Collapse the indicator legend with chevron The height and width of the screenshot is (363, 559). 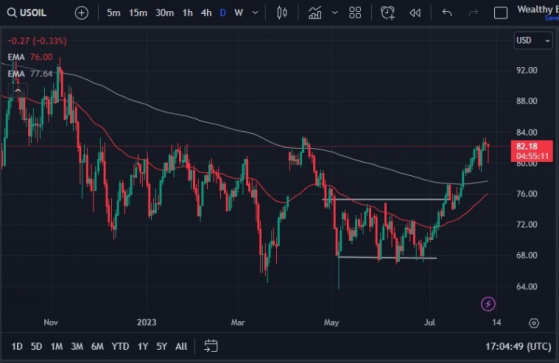pyautogui.click(x=18, y=91)
